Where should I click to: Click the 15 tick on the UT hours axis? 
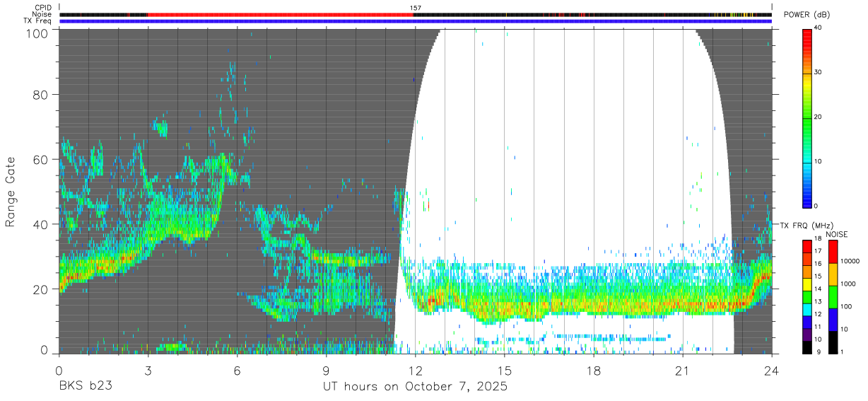[x=504, y=371]
